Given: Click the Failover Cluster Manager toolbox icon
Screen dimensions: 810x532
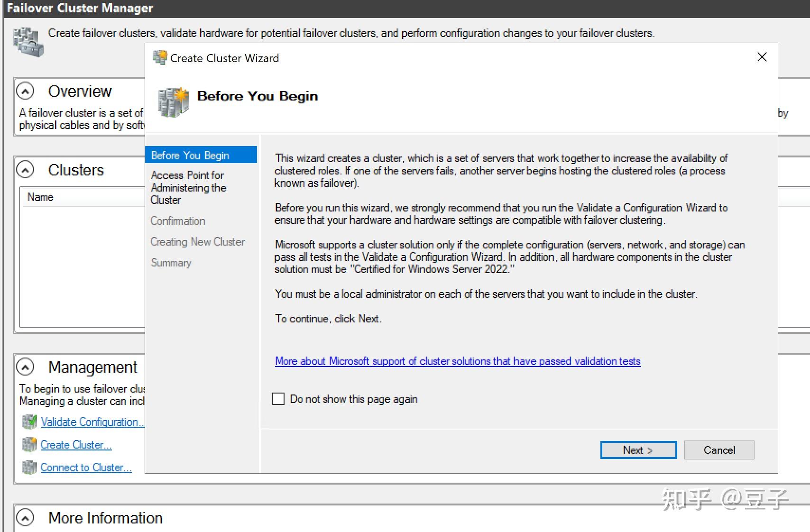Looking at the screenshot, I should (x=29, y=42).
